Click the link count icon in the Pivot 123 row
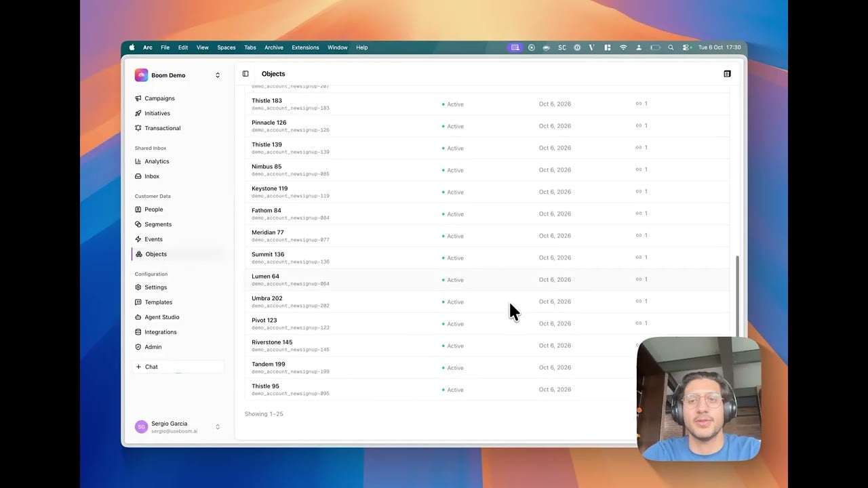 [639, 323]
